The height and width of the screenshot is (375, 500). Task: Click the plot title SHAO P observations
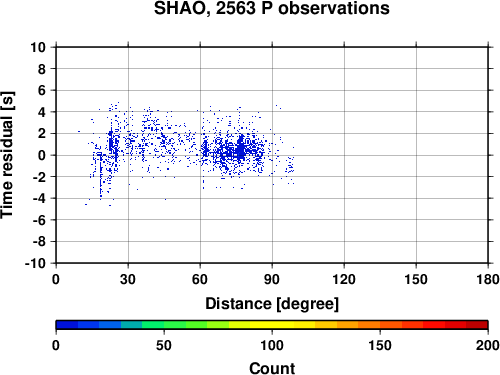tap(272, 8)
